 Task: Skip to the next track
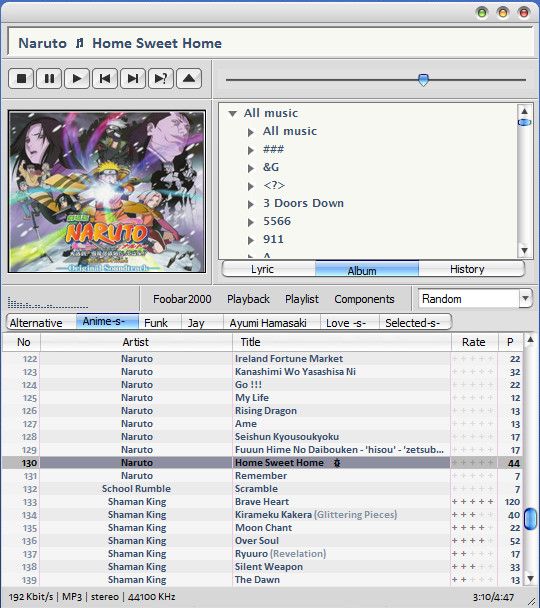click(x=133, y=79)
